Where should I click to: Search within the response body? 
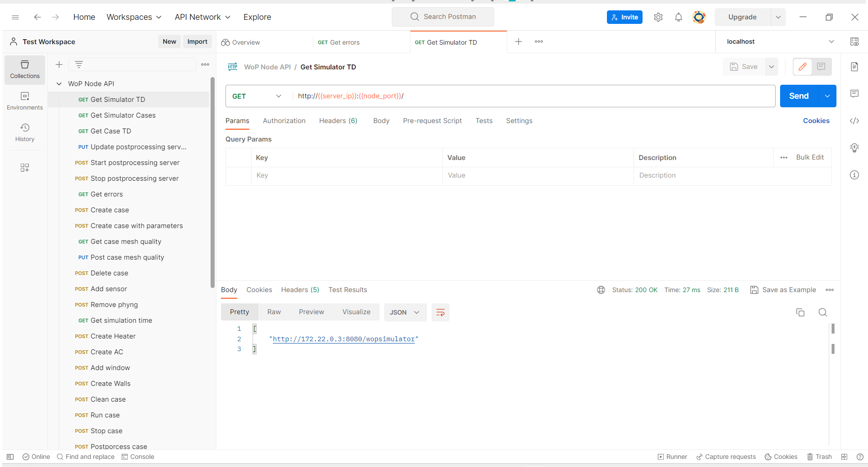pyautogui.click(x=823, y=312)
